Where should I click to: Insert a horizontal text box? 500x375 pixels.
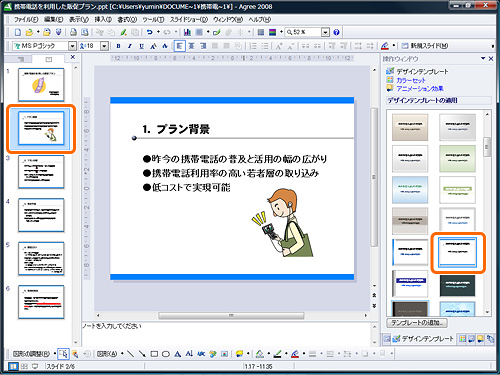click(x=178, y=354)
